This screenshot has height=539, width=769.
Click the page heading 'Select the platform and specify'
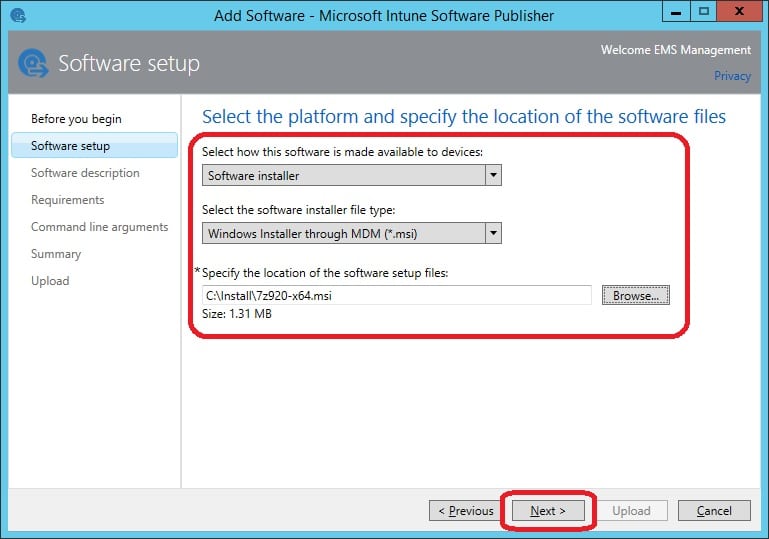pos(464,117)
